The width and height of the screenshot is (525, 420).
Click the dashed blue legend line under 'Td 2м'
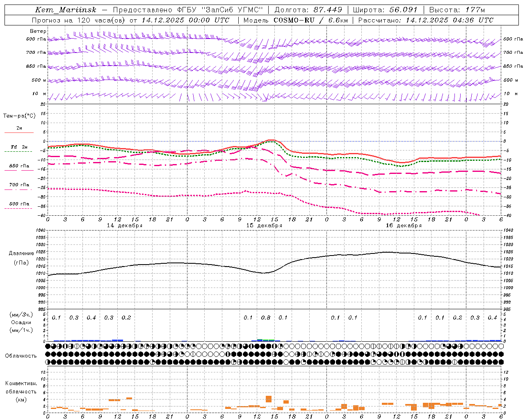click(x=19, y=151)
